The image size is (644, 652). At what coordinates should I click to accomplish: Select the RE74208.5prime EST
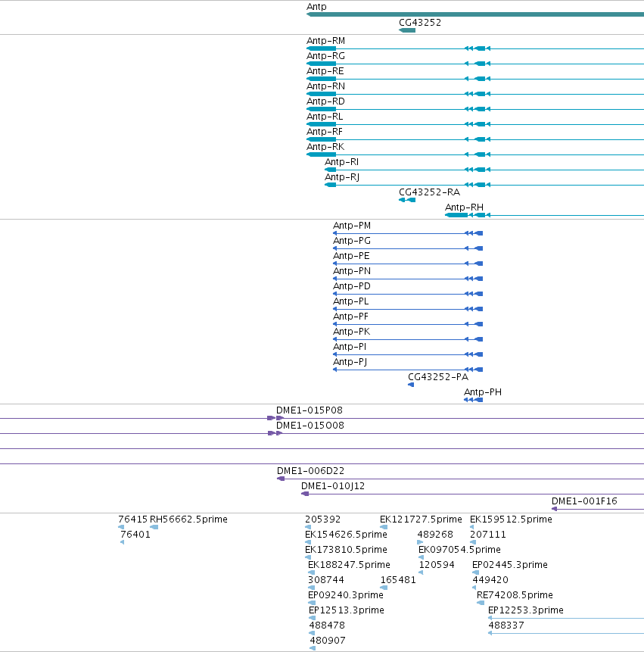[481, 603]
